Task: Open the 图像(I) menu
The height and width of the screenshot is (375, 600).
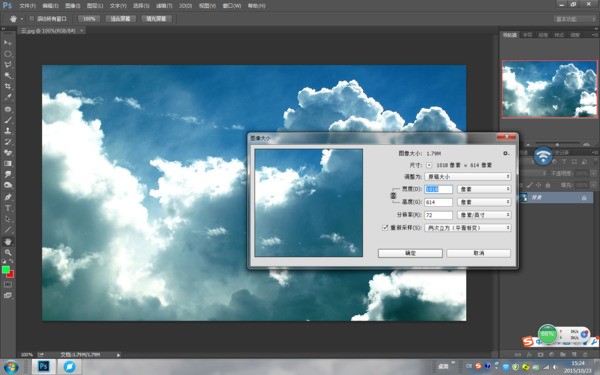Action: click(x=73, y=6)
